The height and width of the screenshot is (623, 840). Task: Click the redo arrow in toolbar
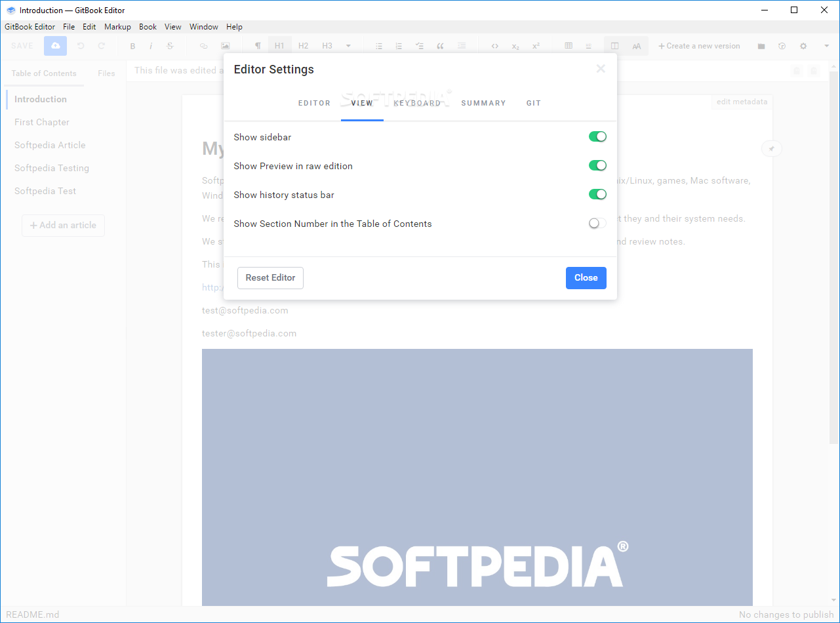coord(102,46)
